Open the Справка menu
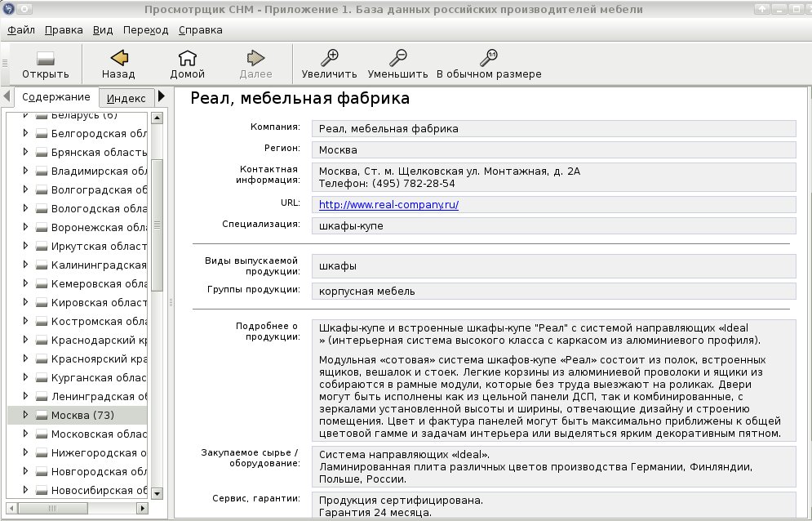812x521 pixels. pyautogui.click(x=201, y=30)
